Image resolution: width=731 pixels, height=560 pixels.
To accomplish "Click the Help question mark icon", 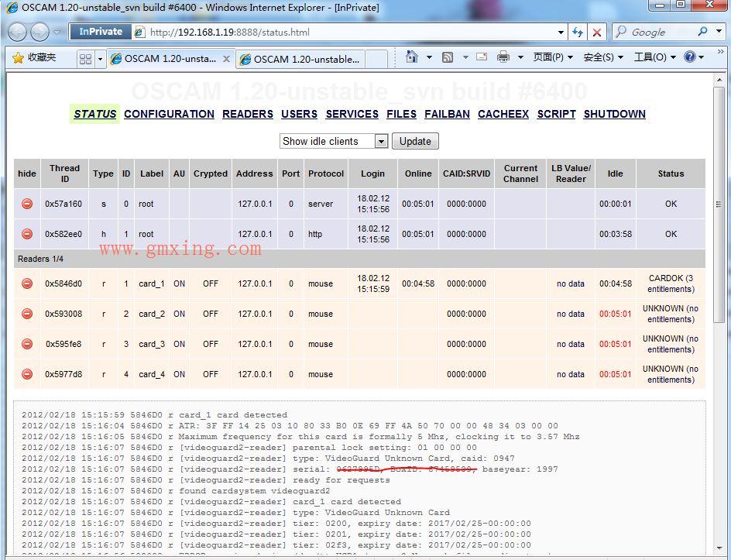I will click(x=689, y=57).
